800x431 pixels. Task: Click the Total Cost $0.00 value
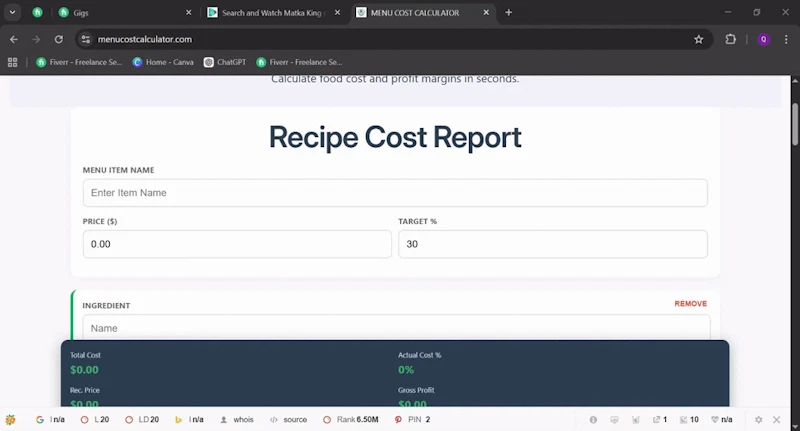(84, 370)
